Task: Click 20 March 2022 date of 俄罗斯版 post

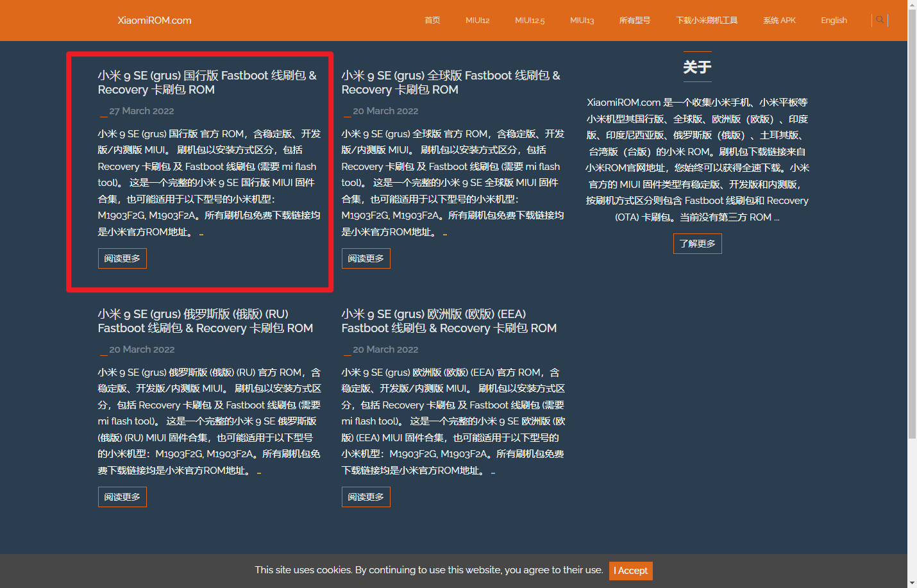Action: (142, 349)
